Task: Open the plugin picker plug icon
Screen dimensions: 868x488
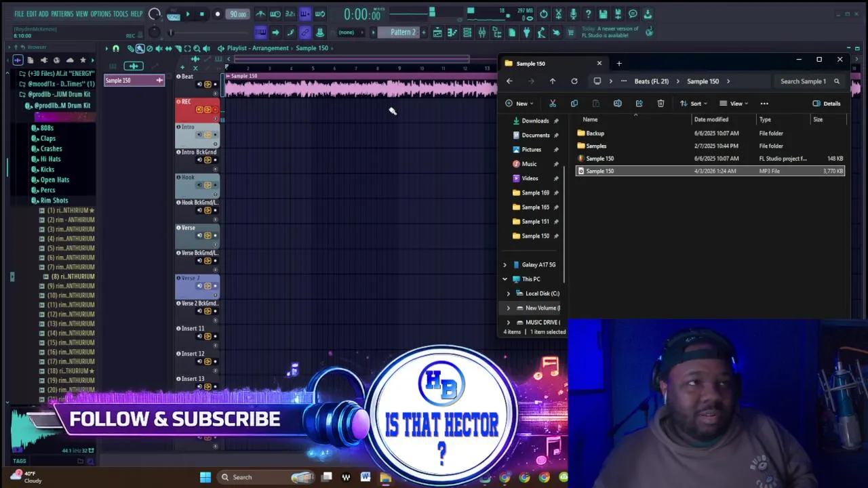Action: [526, 33]
